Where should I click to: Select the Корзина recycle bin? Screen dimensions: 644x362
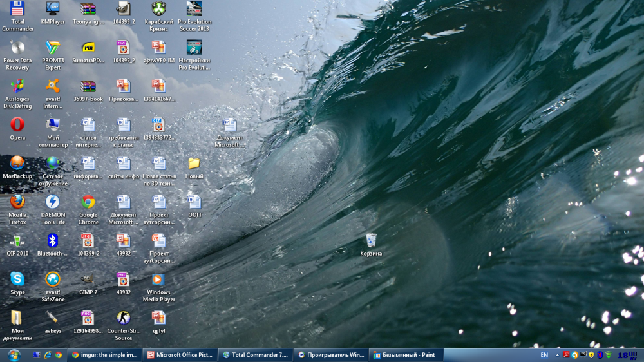tap(371, 245)
